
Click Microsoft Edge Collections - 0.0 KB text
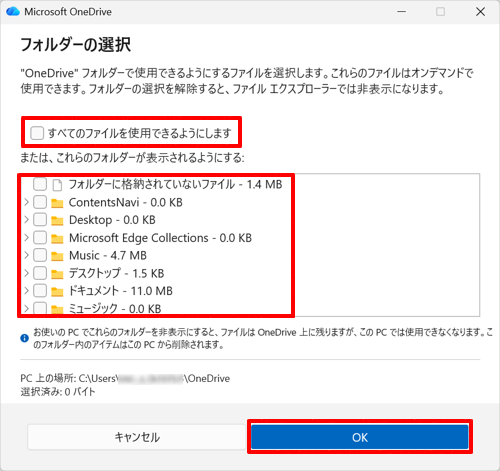coord(160,238)
